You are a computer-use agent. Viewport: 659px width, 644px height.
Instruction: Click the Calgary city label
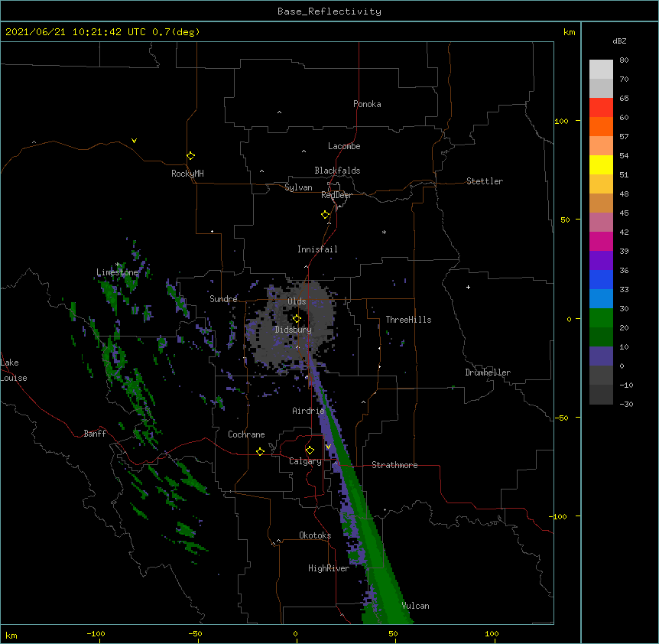(x=305, y=461)
